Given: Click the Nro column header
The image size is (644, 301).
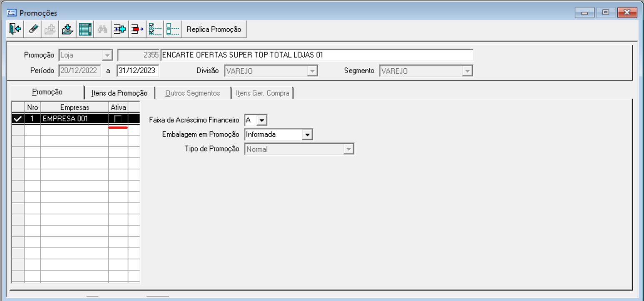Looking at the screenshot, I should pyautogui.click(x=32, y=107).
